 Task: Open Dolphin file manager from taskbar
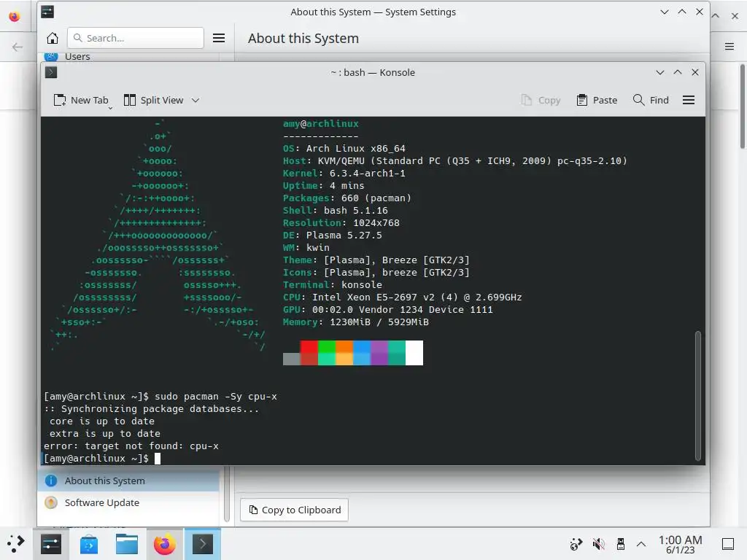[127, 544]
